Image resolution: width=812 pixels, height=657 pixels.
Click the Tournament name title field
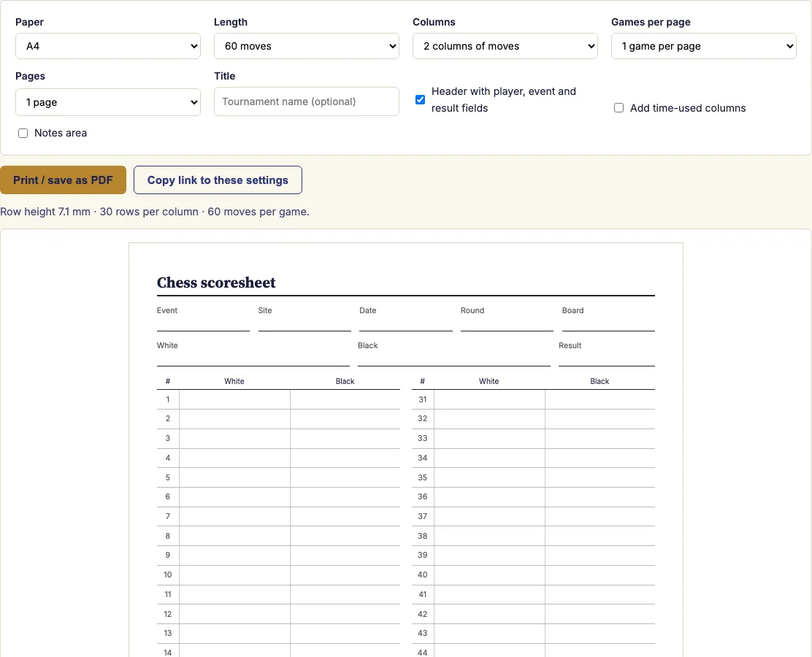[x=307, y=101]
